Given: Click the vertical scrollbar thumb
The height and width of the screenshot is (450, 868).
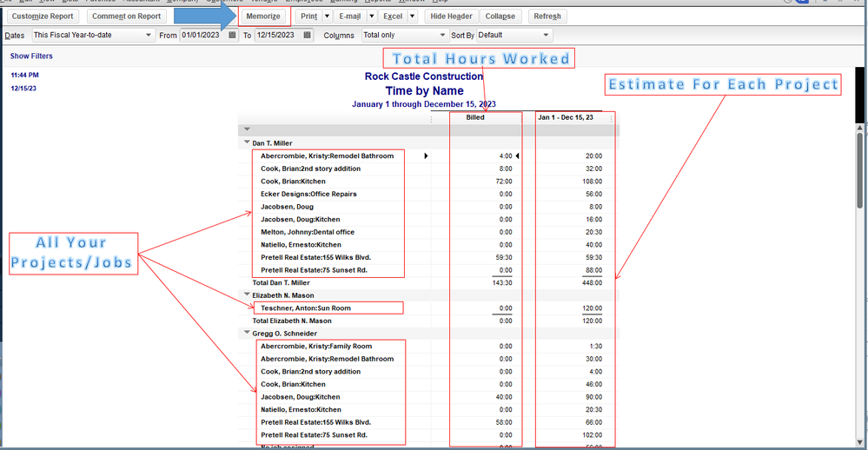Looking at the screenshot, I should [859, 172].
